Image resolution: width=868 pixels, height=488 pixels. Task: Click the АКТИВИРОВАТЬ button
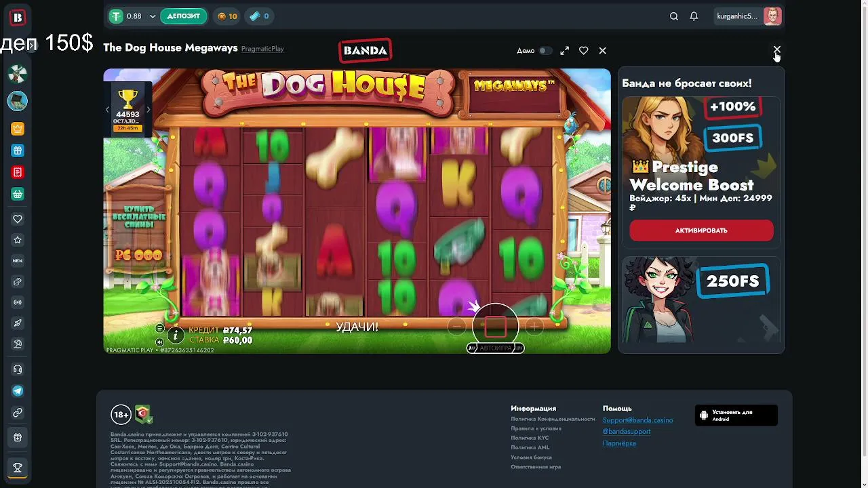point(701,230)
